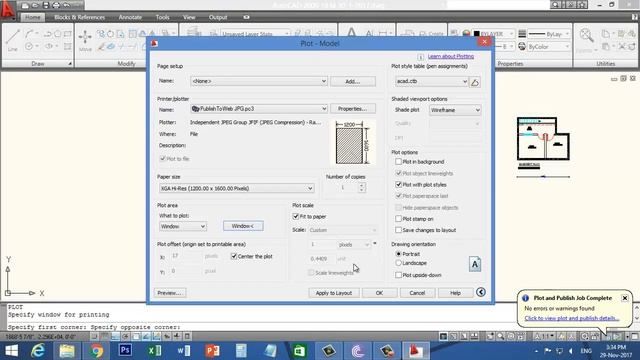Open the Page setup Name dropdown

tap(259, 81)
